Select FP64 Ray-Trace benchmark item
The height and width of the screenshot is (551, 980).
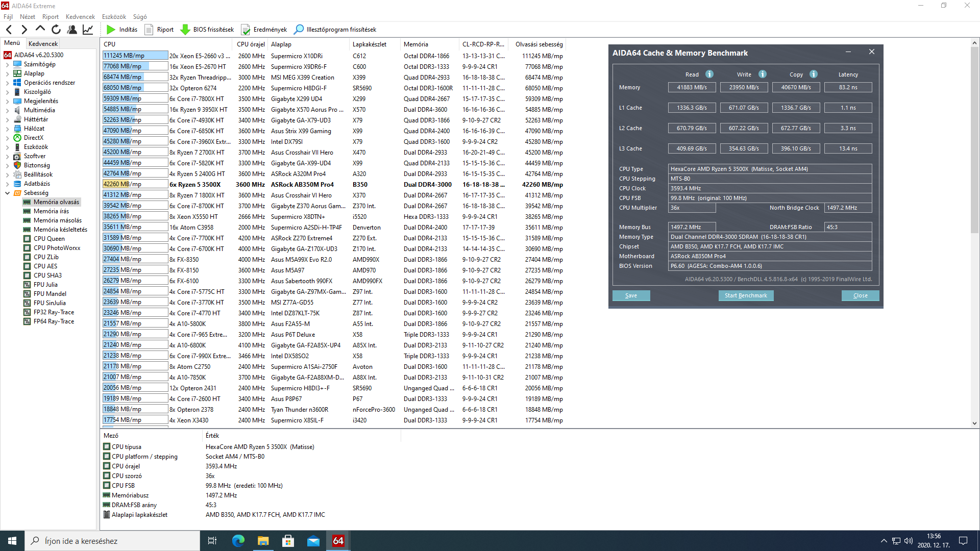[x=54, y=321]
